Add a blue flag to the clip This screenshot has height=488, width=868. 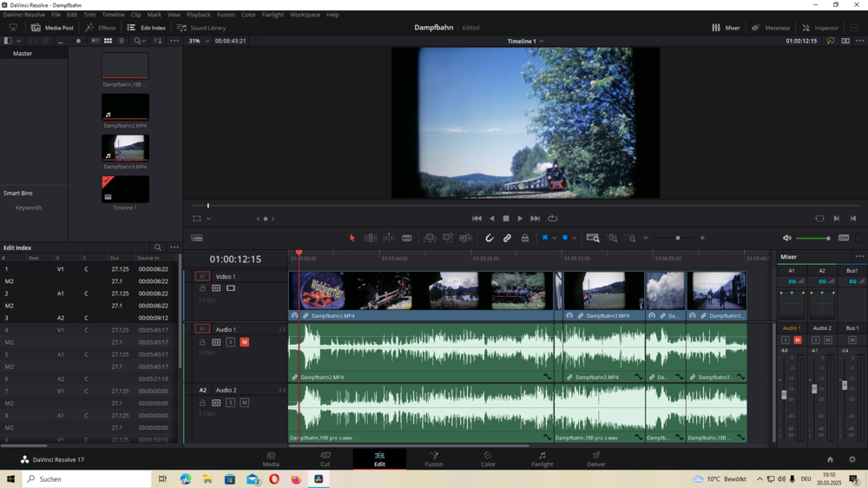point(545,238)
